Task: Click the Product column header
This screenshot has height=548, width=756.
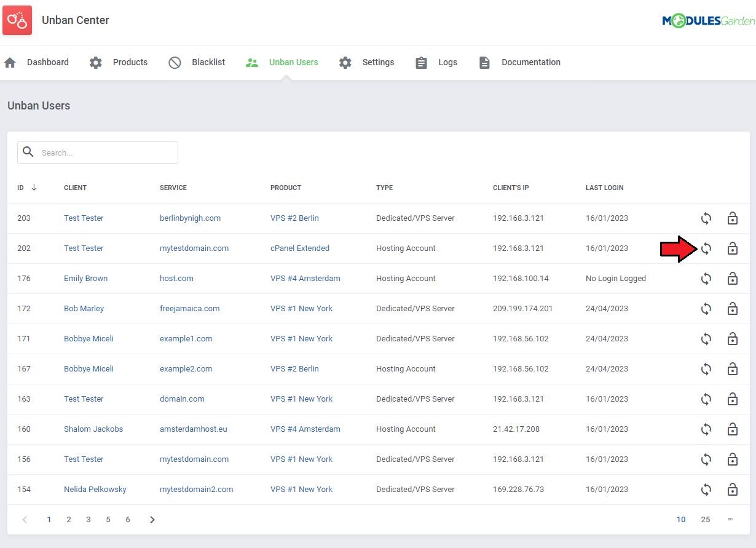Action: [286, 188]
